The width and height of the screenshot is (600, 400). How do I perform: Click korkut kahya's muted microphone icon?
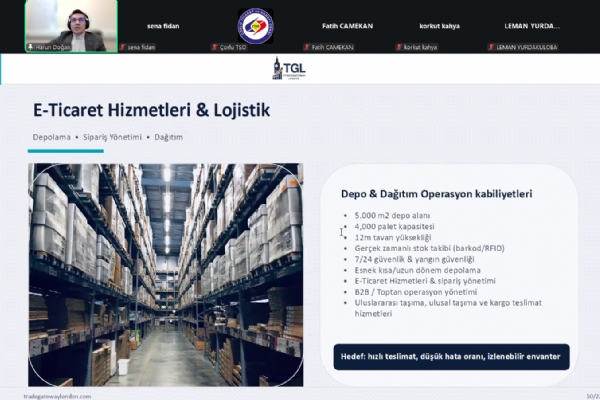(x=399, y=47)
